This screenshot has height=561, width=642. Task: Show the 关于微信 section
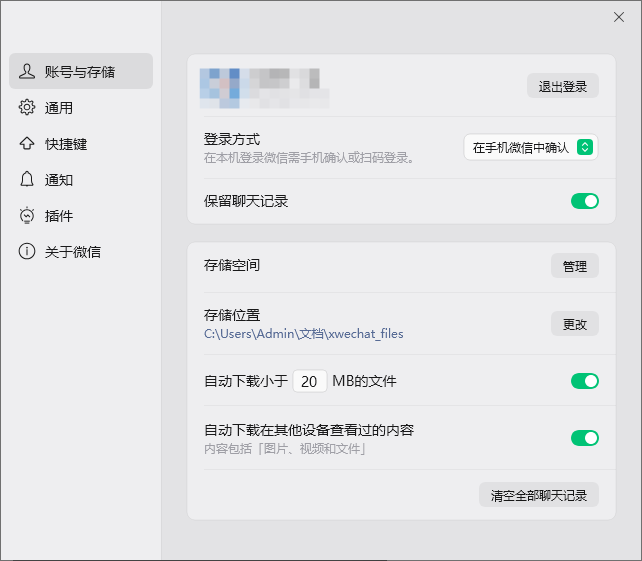point(81,251)
